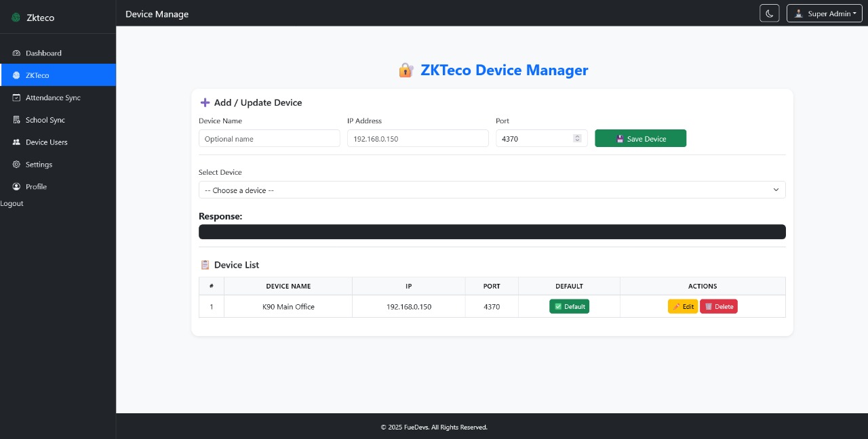This screenshot has width=868, height=439.
Task: Open the Super Admin account dropdown
Action: coord(824,14)
